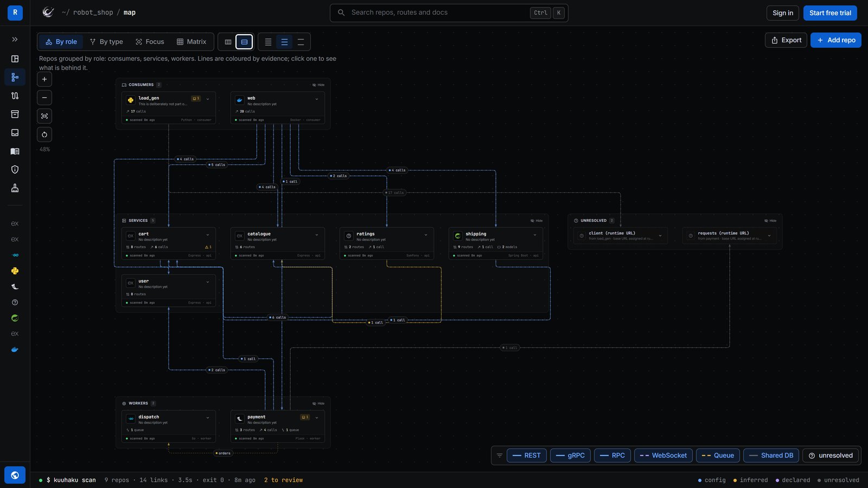The image size is (868, 488).
Task: Open the legend filter icon
Action: pyautogui.click(x=499, y=455)
